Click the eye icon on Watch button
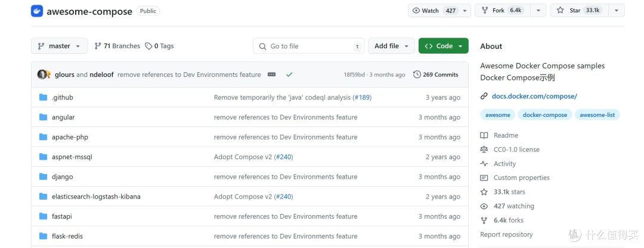Screen dimensions: 644x248 (x=416, y=11)
